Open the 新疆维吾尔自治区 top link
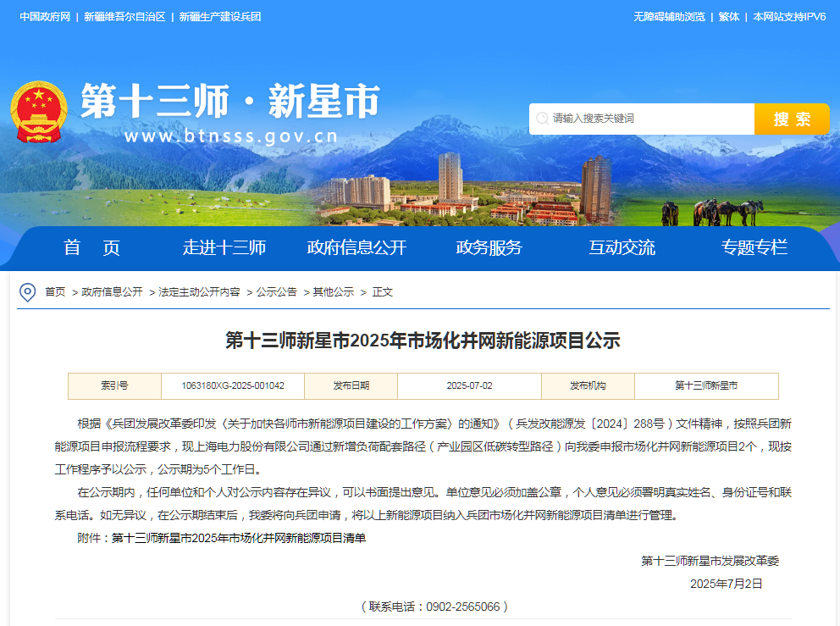This screenshot has width=840, height=626. click(124, 17)
